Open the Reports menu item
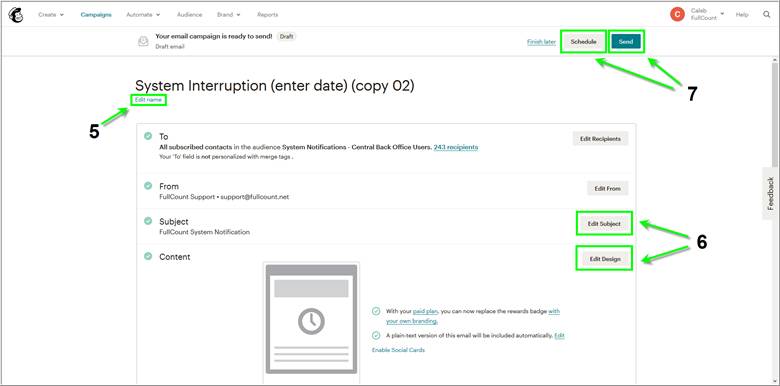 268,15
